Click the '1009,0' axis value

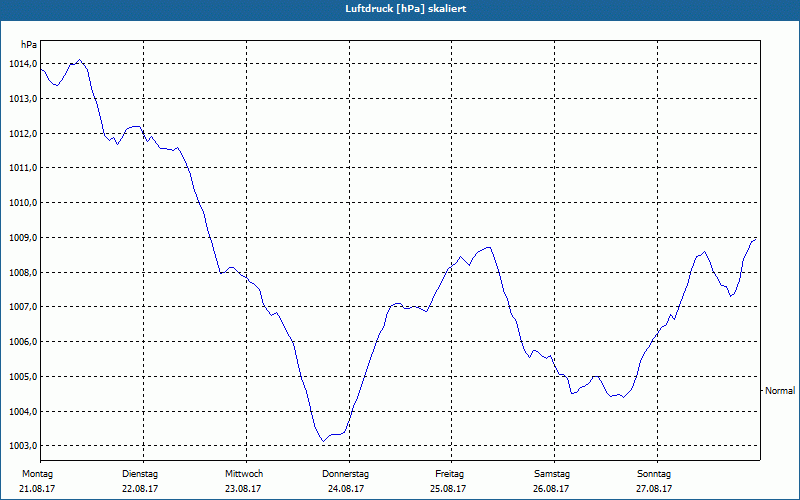pyautogui.click(x=23, y=238)
